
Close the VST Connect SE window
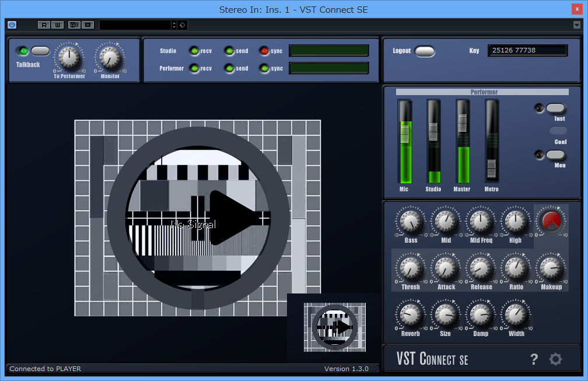pos(577,9)
